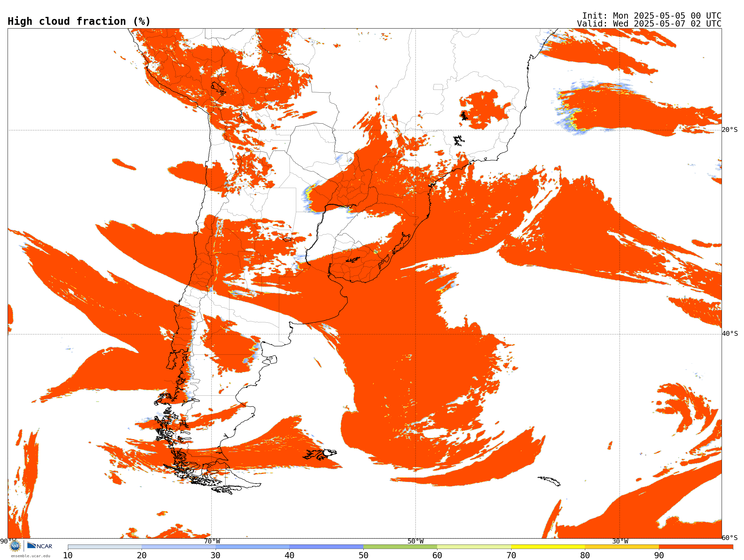Pick the 80-90 amber colorbar segment

tap(622, 547)
